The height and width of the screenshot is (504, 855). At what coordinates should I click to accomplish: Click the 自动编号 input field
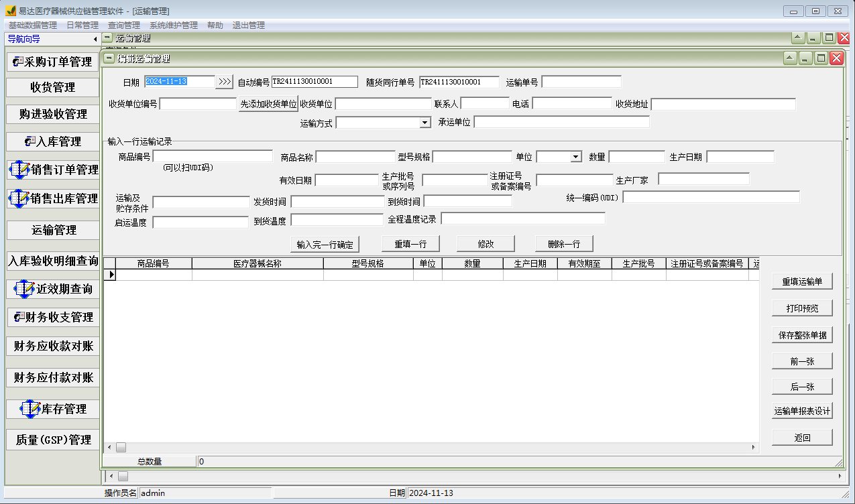tap(315, 82)
